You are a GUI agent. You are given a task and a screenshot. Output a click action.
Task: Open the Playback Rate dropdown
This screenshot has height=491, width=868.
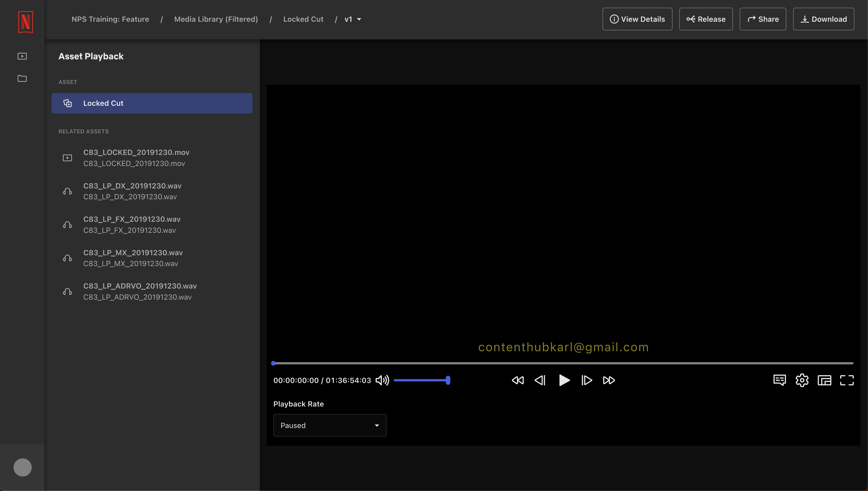(x=329, y=425)
